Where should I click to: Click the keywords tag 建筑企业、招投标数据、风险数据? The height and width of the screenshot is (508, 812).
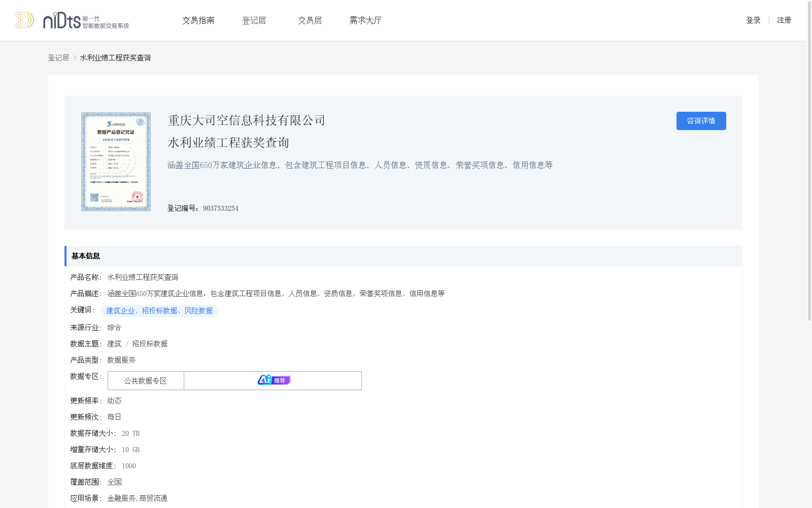tap(159, 311)
